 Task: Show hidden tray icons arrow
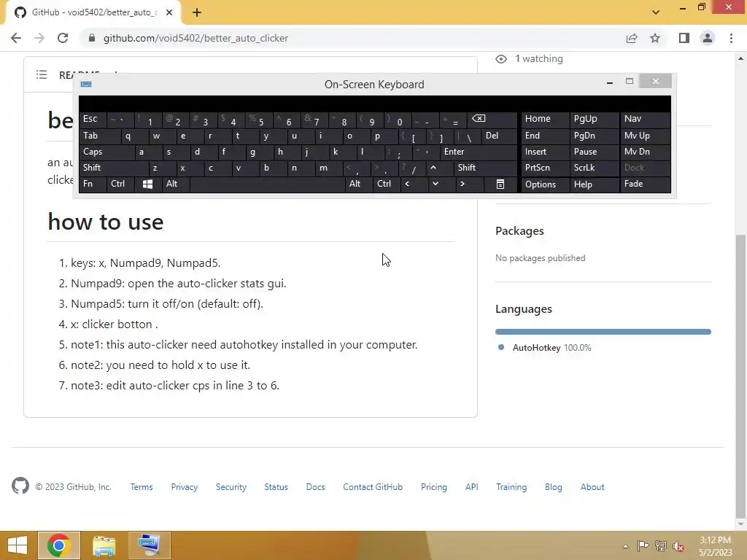tap(625, 546)
